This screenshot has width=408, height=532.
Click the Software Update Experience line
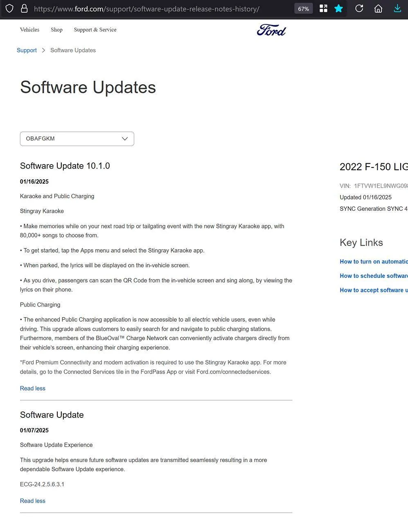coord(56,445)
